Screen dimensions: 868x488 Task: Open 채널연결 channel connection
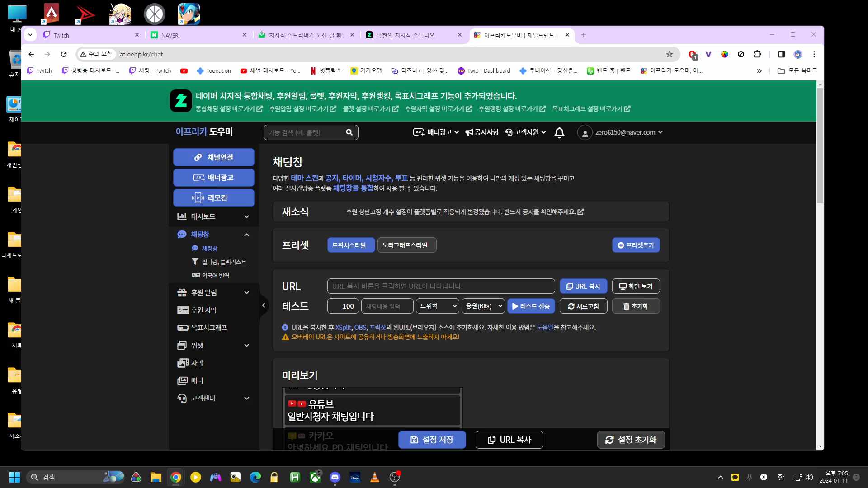[213, 157]
